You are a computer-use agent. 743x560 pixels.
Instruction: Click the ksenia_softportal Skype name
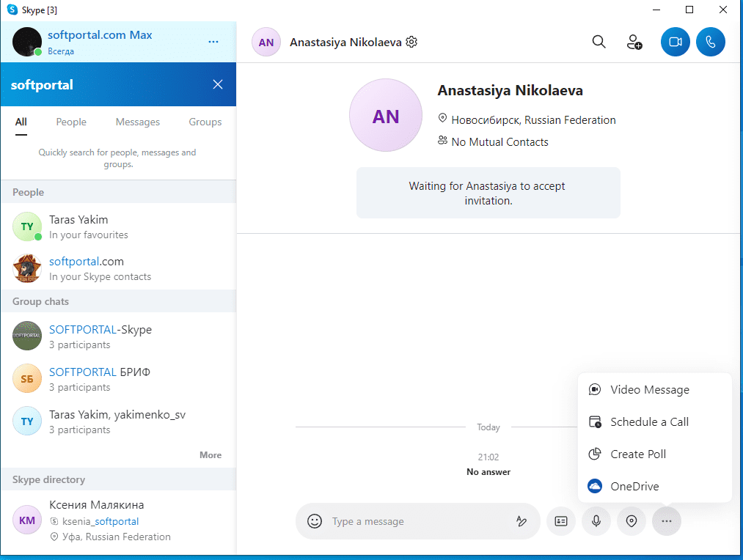pyautogui.click(x=100, y=521)
